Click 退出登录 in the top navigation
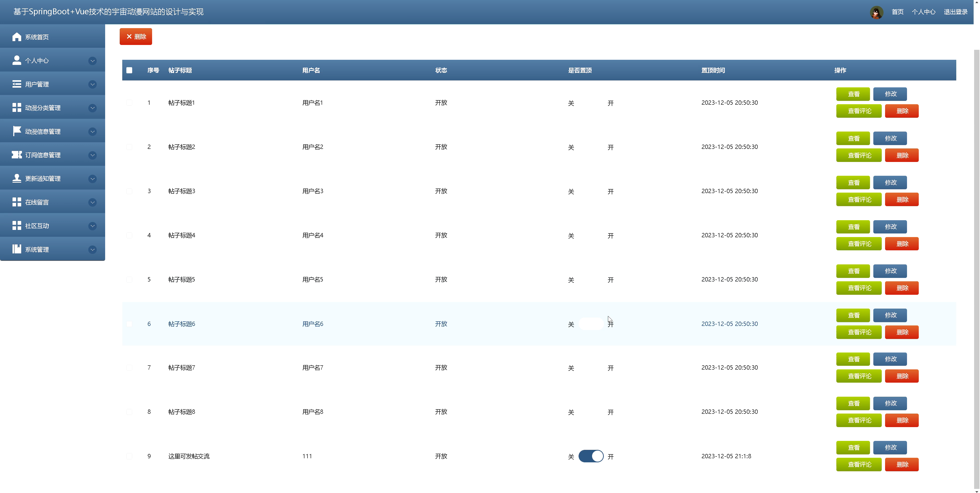The width and height of the screenshot is (980, 493). click(956, 12)
